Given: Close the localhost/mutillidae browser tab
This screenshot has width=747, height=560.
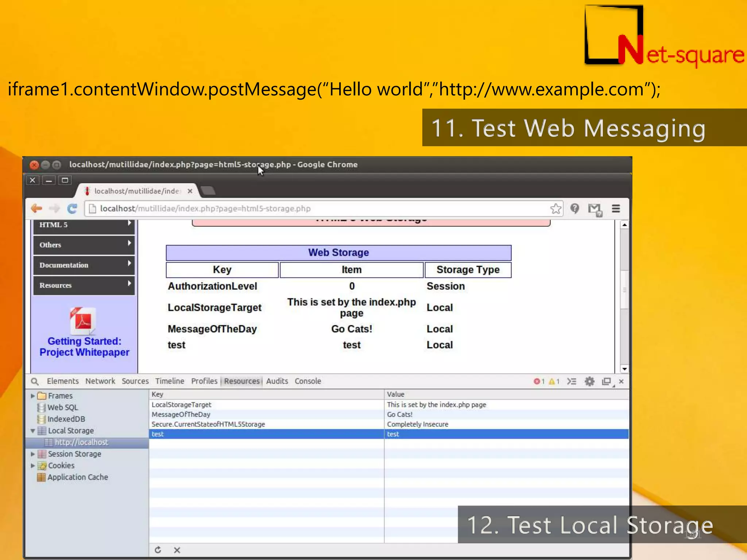Looking at the screenshot, I should [190, 191].
